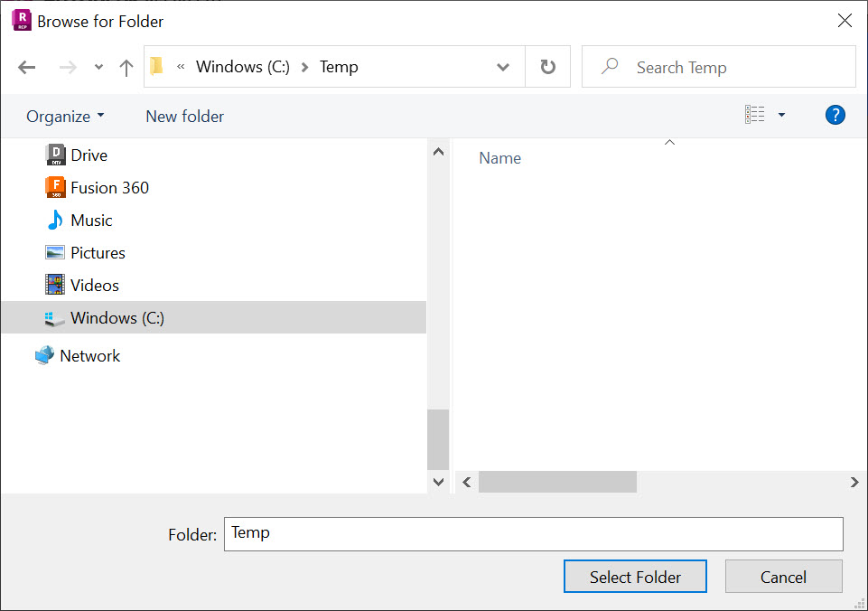The image size is (868, 611).
Task: Select the Drive folder from the sidebar
Action: point(89,155)
